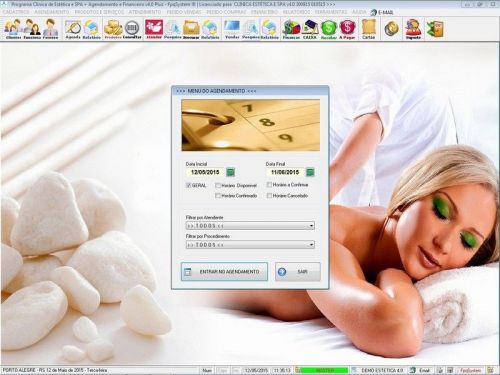500x375 pixels.
Task: Open the CADASTROS menu
Action: pyautogui.click(x=16, y=12)
